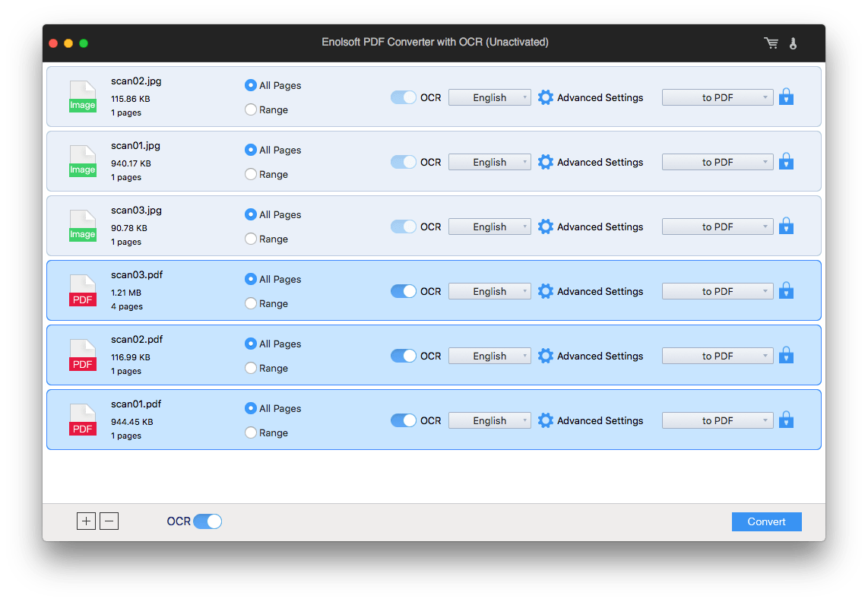The width and height of the screenshot is (868, 602).
Task: Click the scan01.pdf PDF file icon
Action: coord(83,420)
